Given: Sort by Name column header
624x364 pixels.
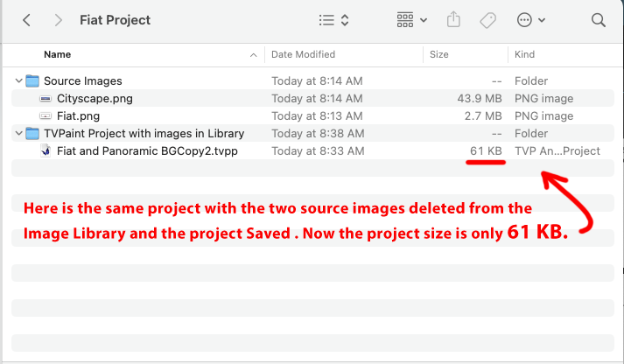Looking at the screenshot, I should click(57, 54).
